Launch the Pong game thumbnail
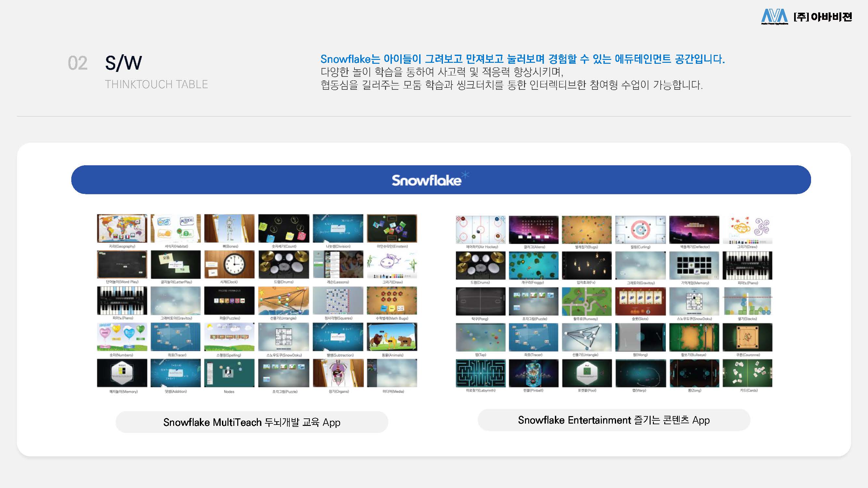Image resolution: width=868 pixels, height=488 pixels. pos(480,302)
